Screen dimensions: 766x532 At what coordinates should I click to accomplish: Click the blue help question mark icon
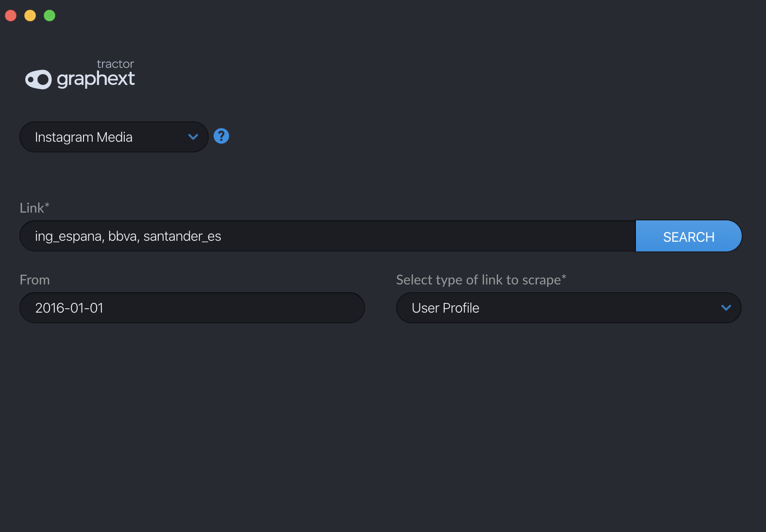(221, 136)
